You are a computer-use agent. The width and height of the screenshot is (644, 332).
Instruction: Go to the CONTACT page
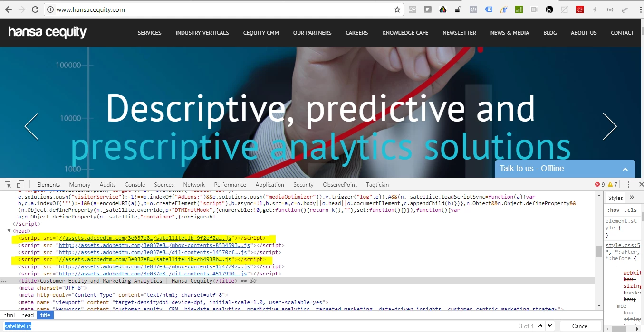point(622,33)
